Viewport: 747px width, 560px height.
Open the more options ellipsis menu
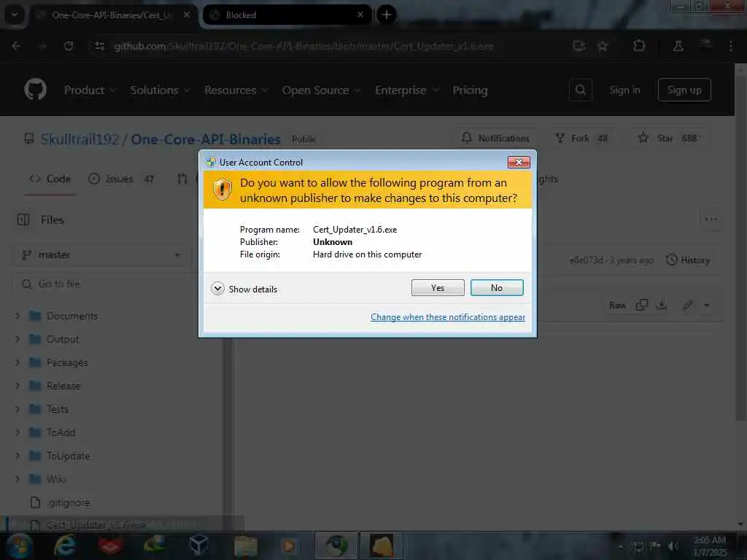(x=711, y=219)
